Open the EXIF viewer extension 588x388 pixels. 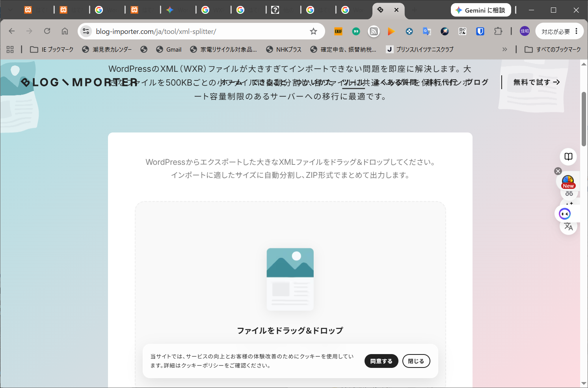click(338, 31)
